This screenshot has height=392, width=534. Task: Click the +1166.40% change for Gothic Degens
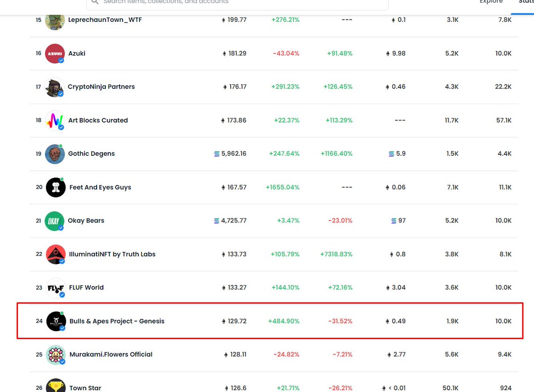(x=336, y=154)
